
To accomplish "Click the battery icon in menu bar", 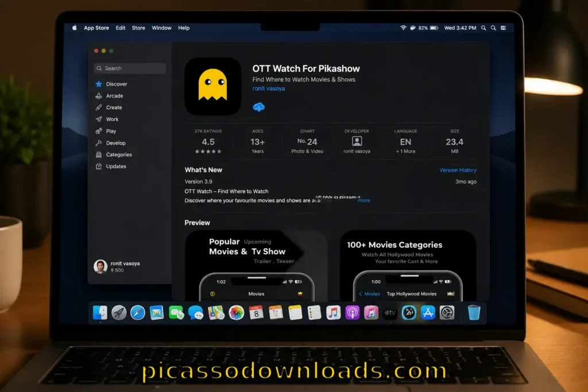I will (434, 28).
